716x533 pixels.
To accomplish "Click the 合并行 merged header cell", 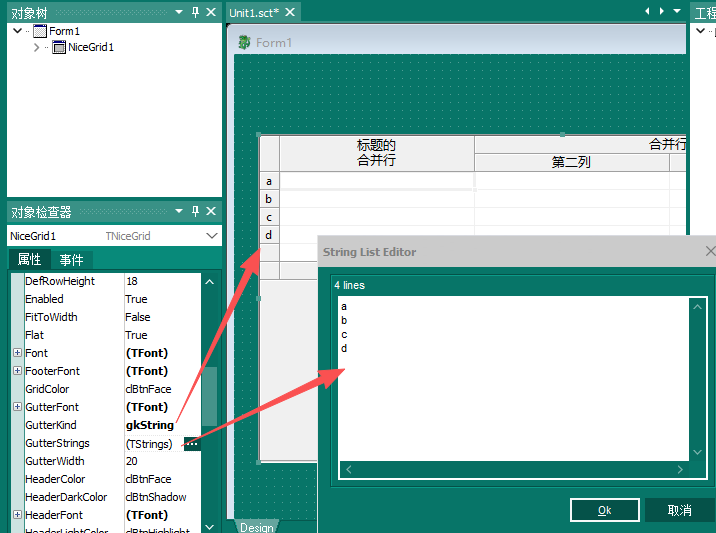I will 580,144.
